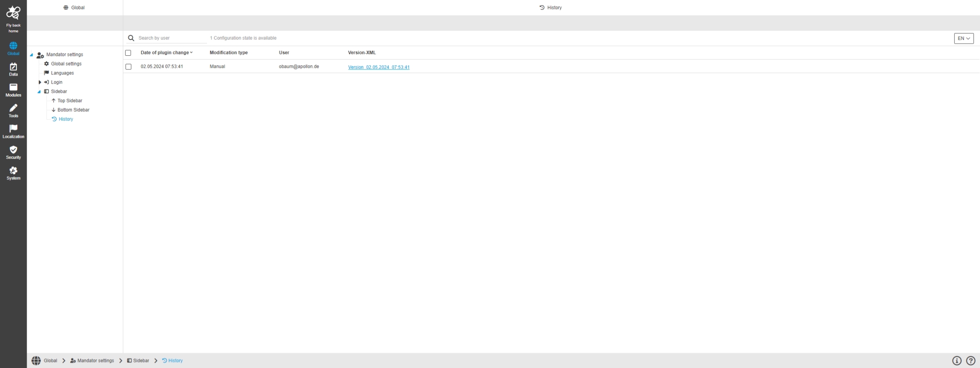Image resolution: width=980 pixels, height=368 pixels.
Task: Open the Localization flag icon
Action: (13, 128)
